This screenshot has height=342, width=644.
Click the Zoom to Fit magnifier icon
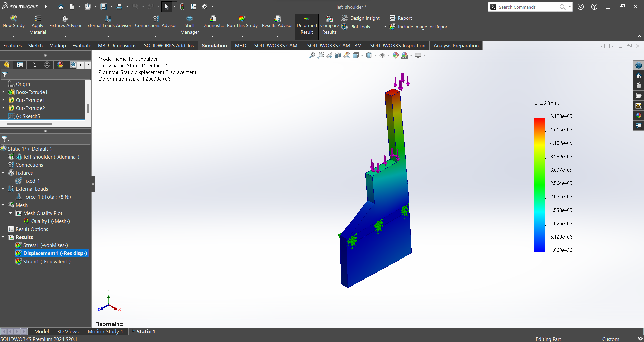(312, 55)
